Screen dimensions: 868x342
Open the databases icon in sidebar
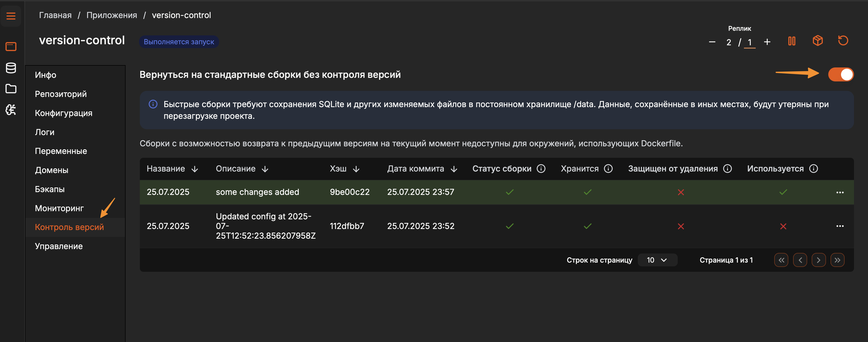pyautogui.click(x=11, y=68)
